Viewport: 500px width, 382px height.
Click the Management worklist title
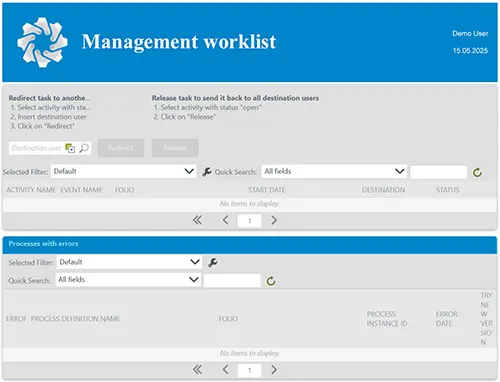(x=179, y=42)
